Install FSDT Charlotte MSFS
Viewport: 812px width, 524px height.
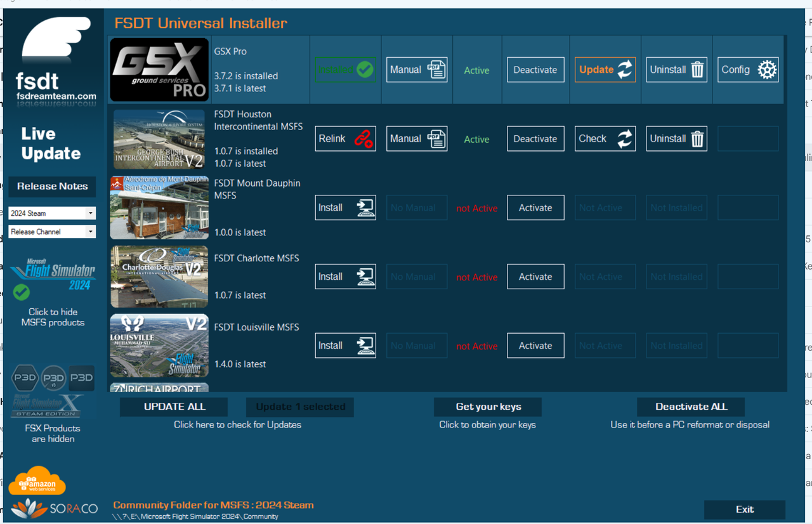[346, 277]
